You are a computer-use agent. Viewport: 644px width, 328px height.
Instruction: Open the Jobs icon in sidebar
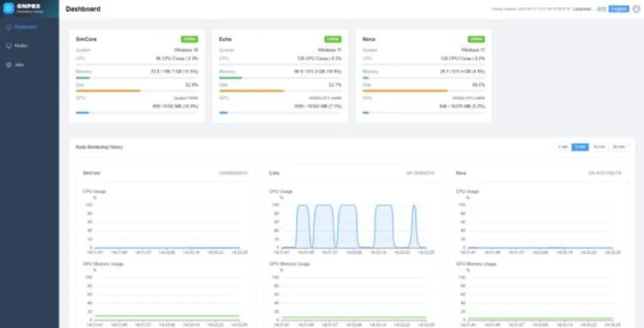coord(8,65)
